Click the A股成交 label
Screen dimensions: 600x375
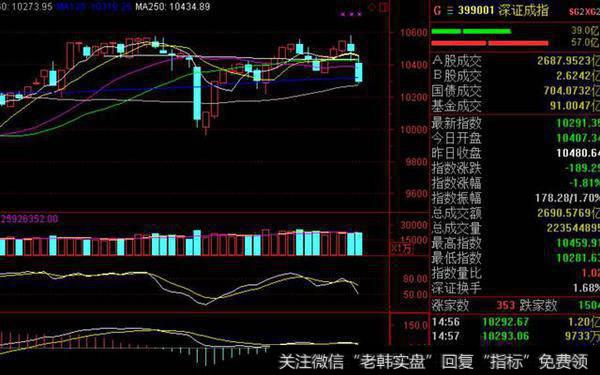click(x=457, y=61)
